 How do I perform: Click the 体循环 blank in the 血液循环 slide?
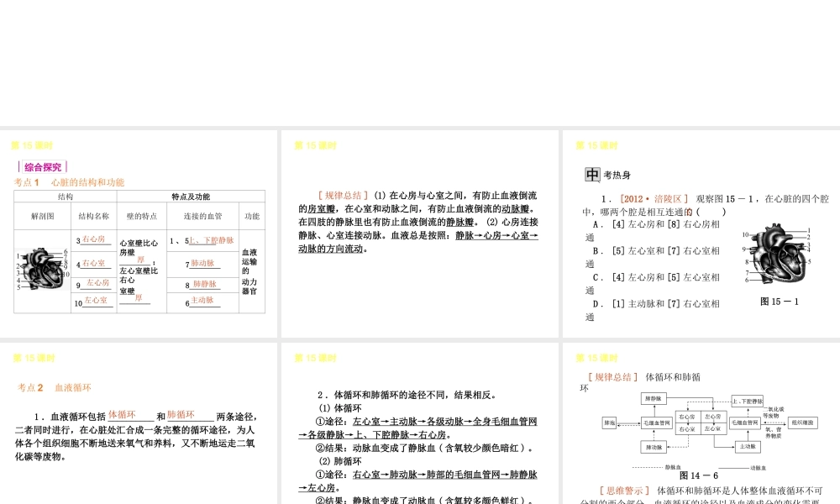pyautogui.click(x=123, y=415)
